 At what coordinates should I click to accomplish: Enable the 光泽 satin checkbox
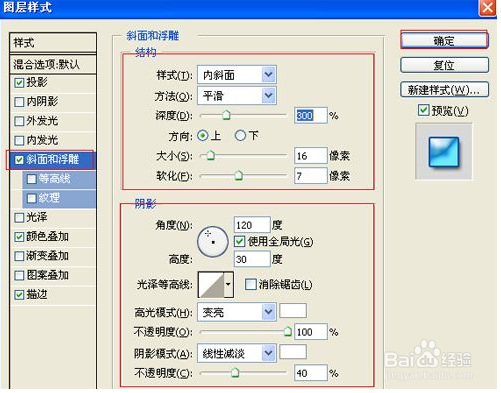click(19, 218)
